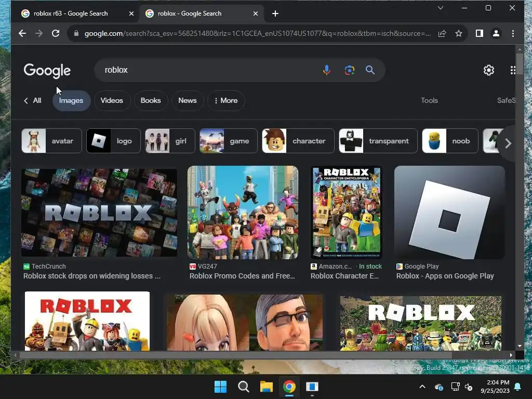Expand the More filters menu
Viewport: 532px width, 399px height.
click(x=226, y=100)
